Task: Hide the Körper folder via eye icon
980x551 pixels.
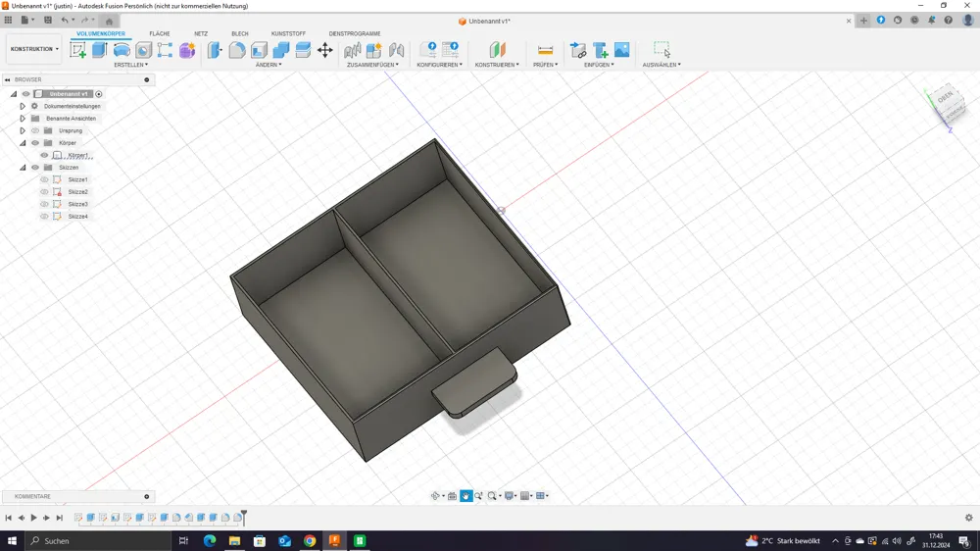Action: coord(35,143)
